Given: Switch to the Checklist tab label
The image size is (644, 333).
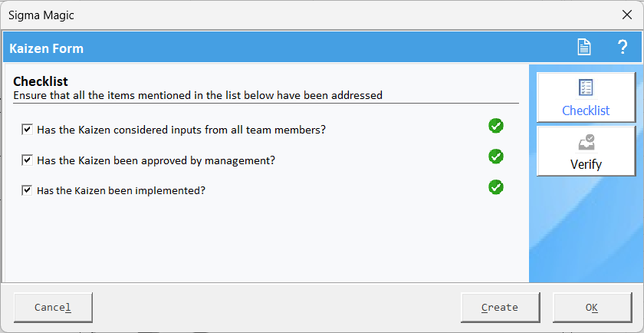Looking at the screenshot, I should pos(586,110).
